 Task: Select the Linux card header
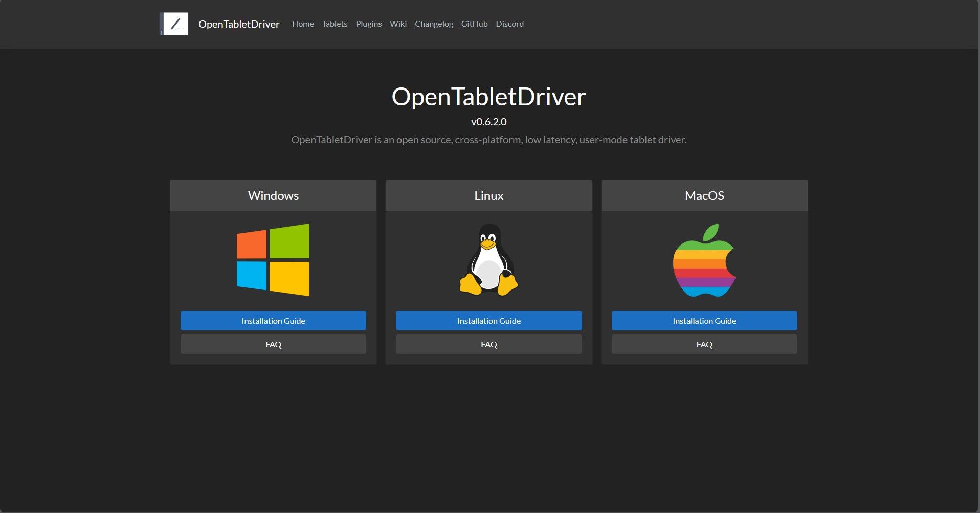click(488, 195)
